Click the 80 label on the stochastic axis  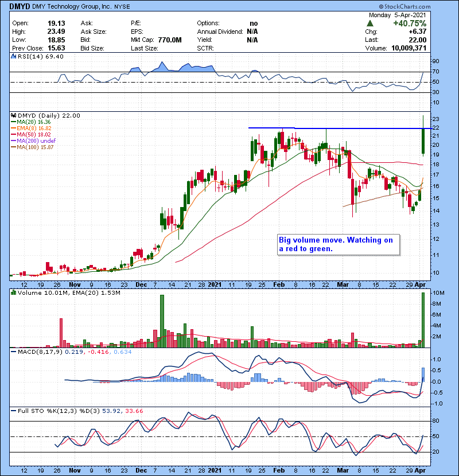click(435, 421)
